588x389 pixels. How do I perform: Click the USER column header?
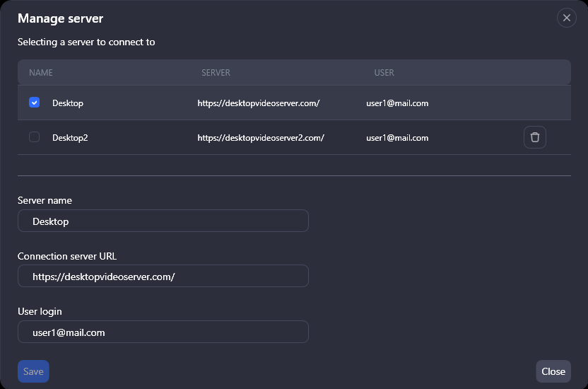(x=384, y=73)
